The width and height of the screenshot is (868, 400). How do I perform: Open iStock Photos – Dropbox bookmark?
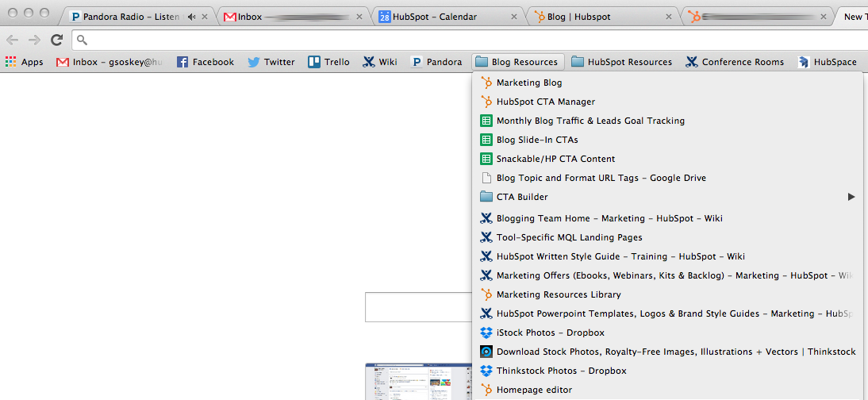[x=550, y=333]
